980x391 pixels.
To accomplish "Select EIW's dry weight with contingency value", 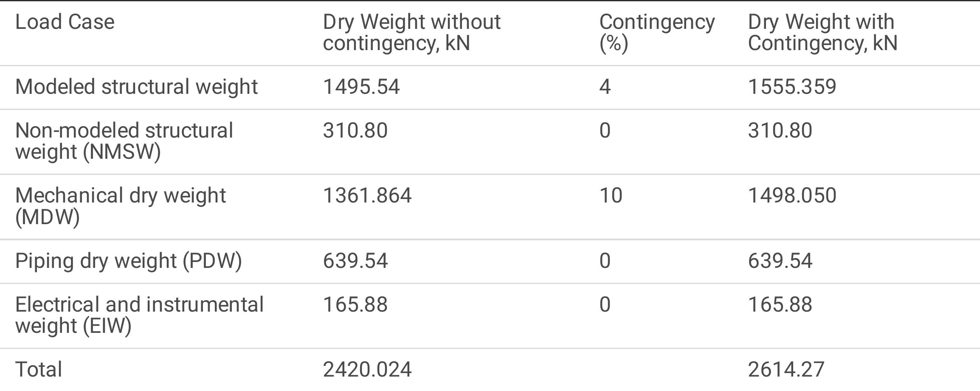I will tap(780, 305).
